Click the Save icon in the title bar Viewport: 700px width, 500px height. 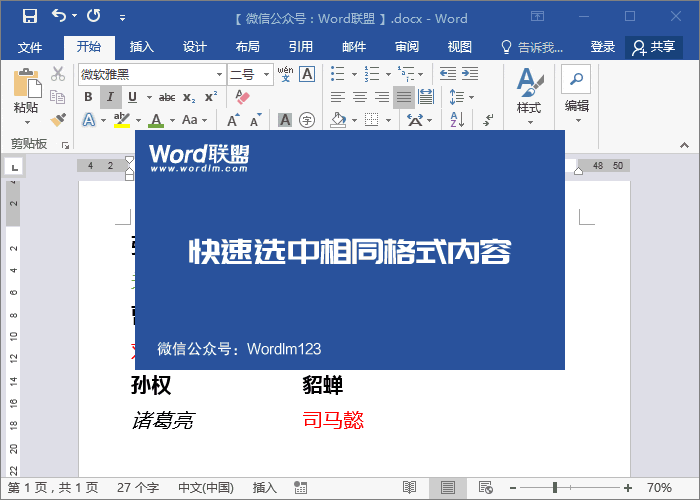pos(30,17)
